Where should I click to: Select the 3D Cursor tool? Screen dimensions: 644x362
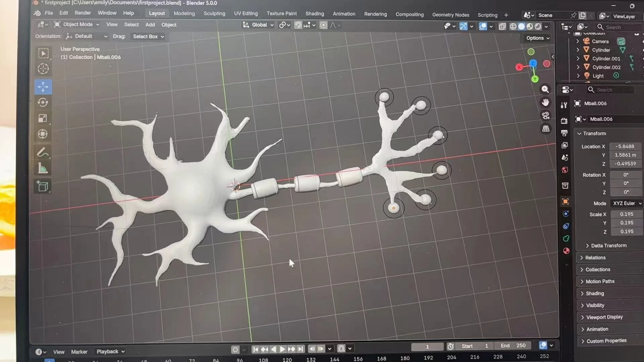tap(43, 69)
